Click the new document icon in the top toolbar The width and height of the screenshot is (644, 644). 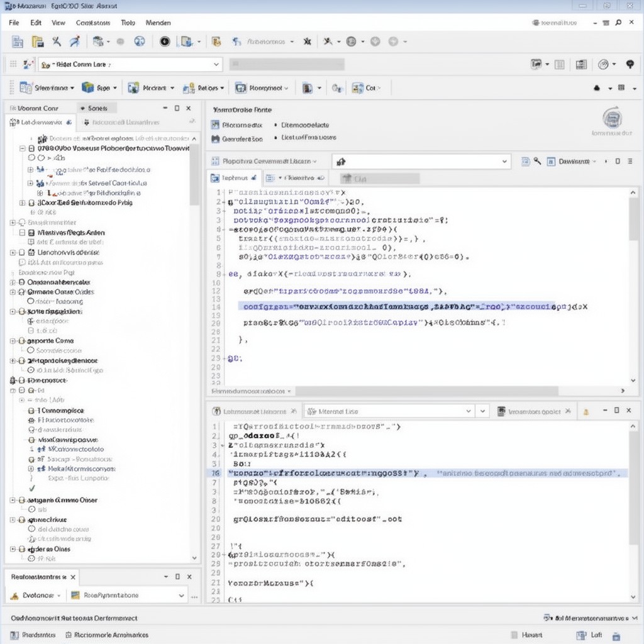(17, 42)
